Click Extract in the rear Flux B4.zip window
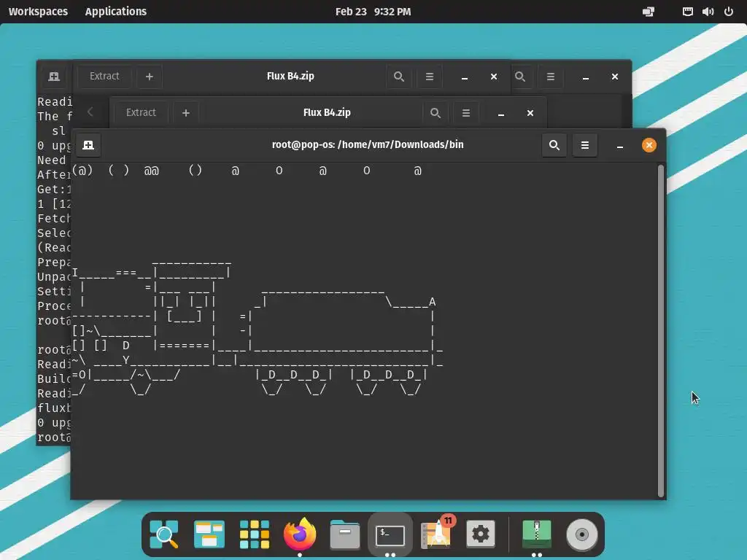The image size is (747, 560). click(104, 76)
